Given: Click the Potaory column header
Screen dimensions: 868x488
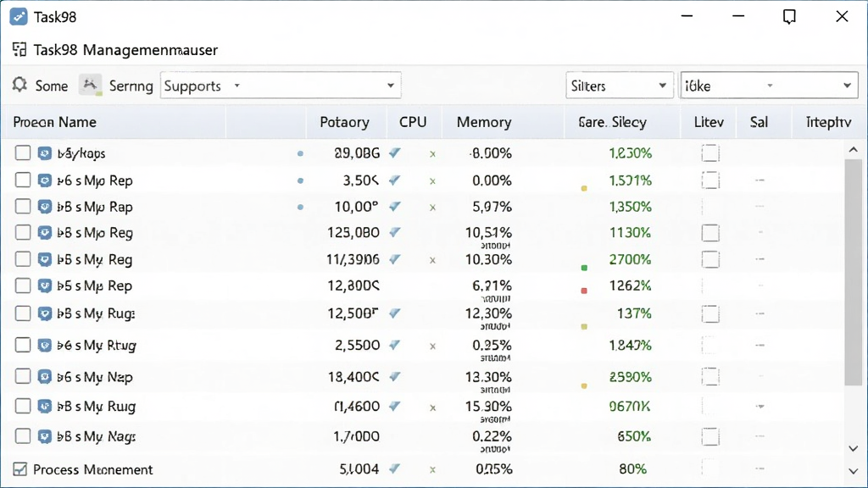Looking at the screenshot, I should 344,122.
